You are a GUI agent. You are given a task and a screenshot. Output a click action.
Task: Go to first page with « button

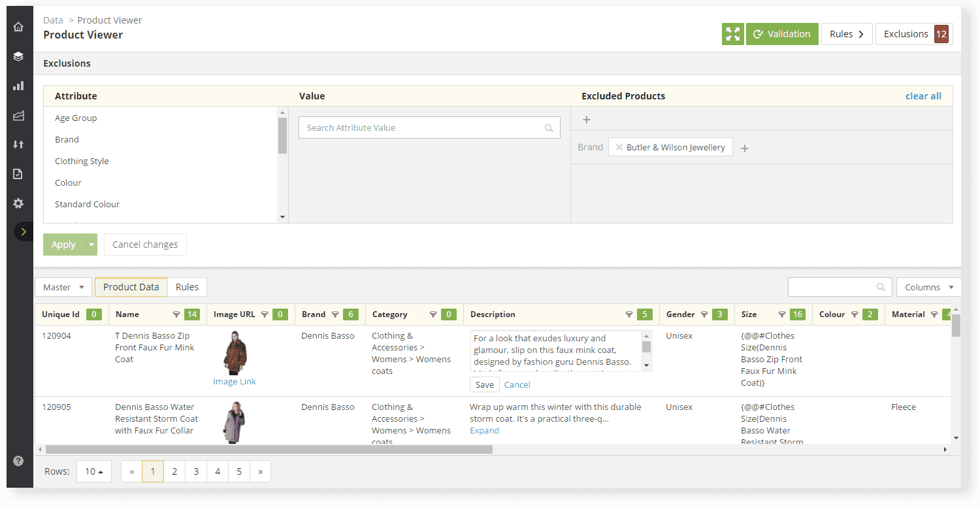132,471
